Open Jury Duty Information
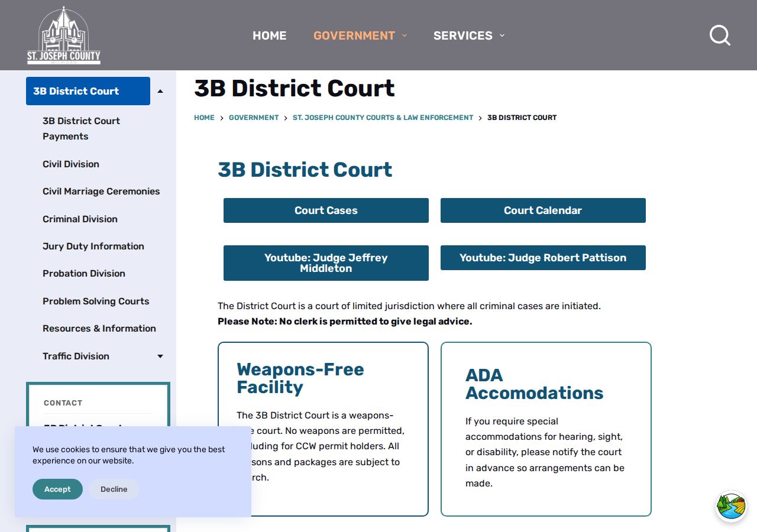Viewport: 757px width, 532px height. pos(93,246)
